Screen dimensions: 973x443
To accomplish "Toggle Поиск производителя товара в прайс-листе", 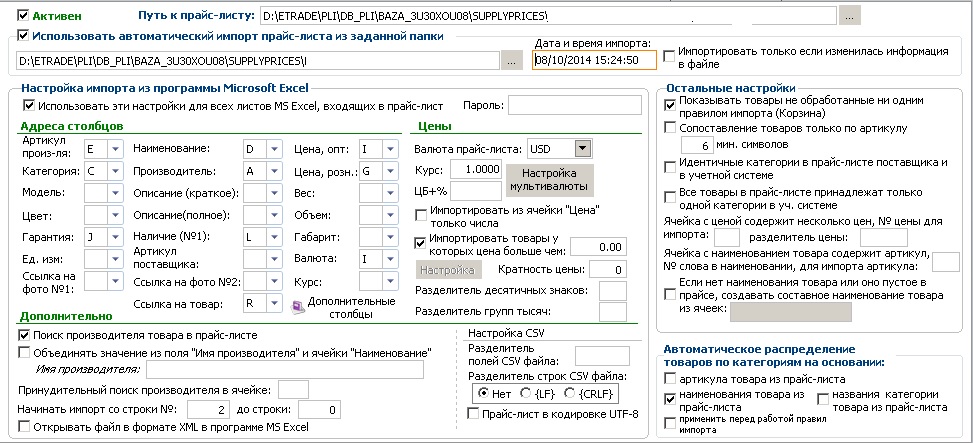I will click(x=24, y=335).
